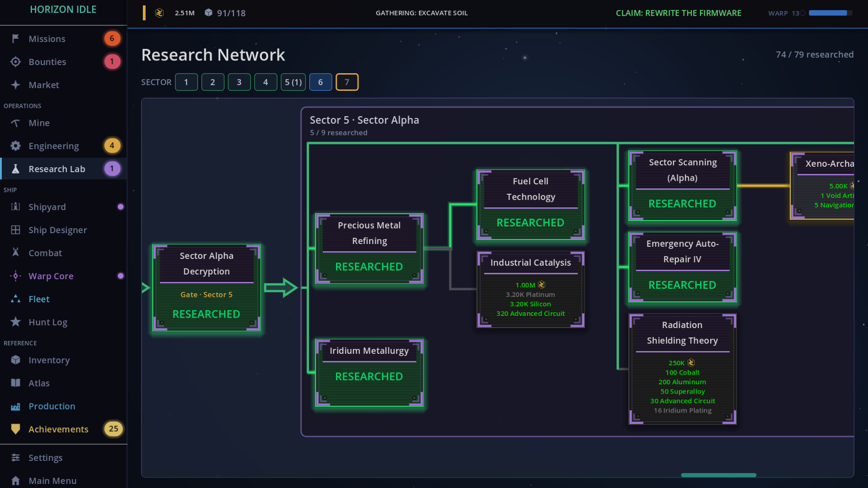
Task: Click the Sector Scanning (Alpha) node
Action: [682, 185]
